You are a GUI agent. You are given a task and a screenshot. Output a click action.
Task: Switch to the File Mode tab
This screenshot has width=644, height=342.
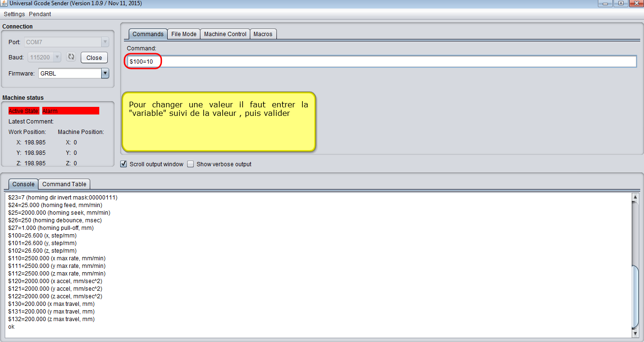184,34
